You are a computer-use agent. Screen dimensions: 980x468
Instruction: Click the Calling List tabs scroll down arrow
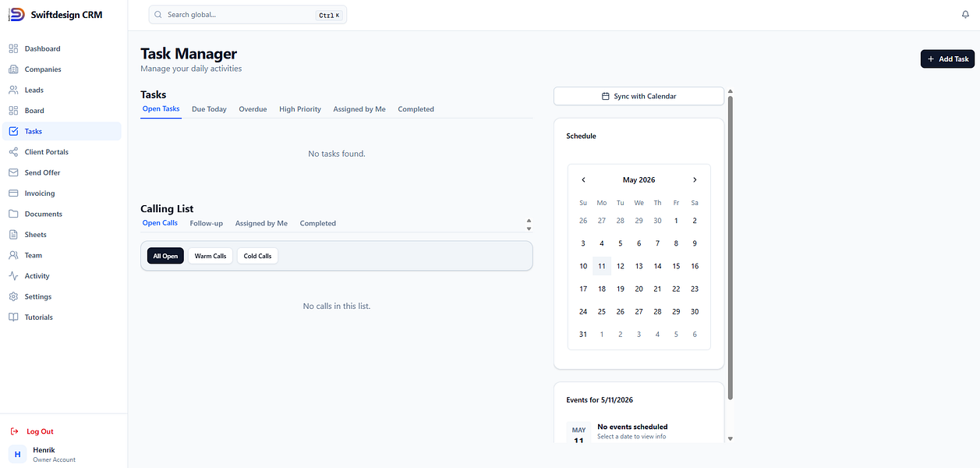point(529,229)
